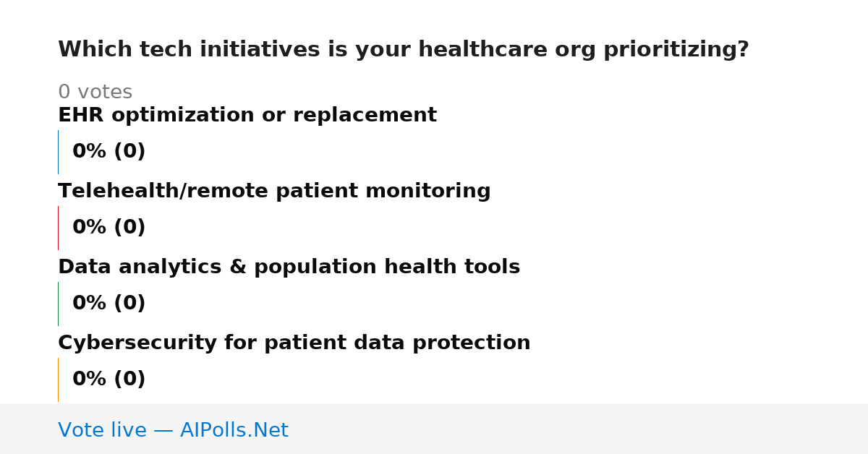868x454 pixels.
Task: Click the 0 votes counter text
Action: (95, 93)
